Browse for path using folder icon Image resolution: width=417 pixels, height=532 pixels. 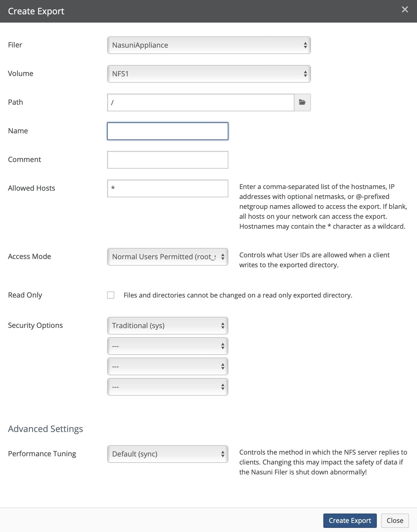[x=302, y=102]
